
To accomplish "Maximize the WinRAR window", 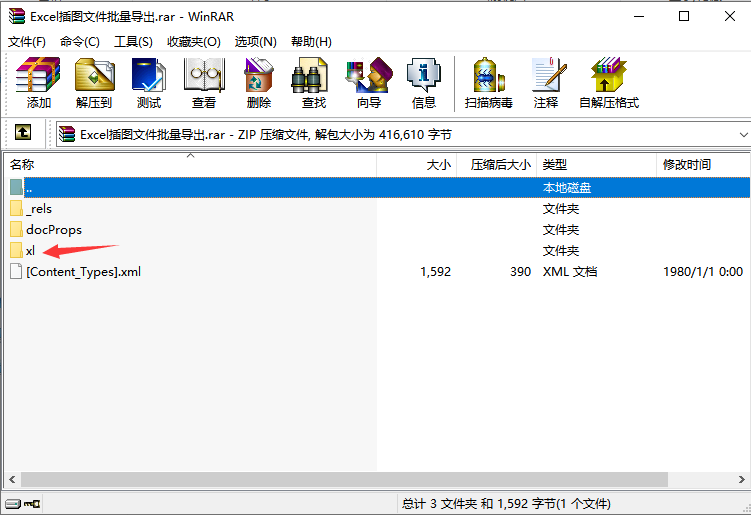I will click(684, 16).
